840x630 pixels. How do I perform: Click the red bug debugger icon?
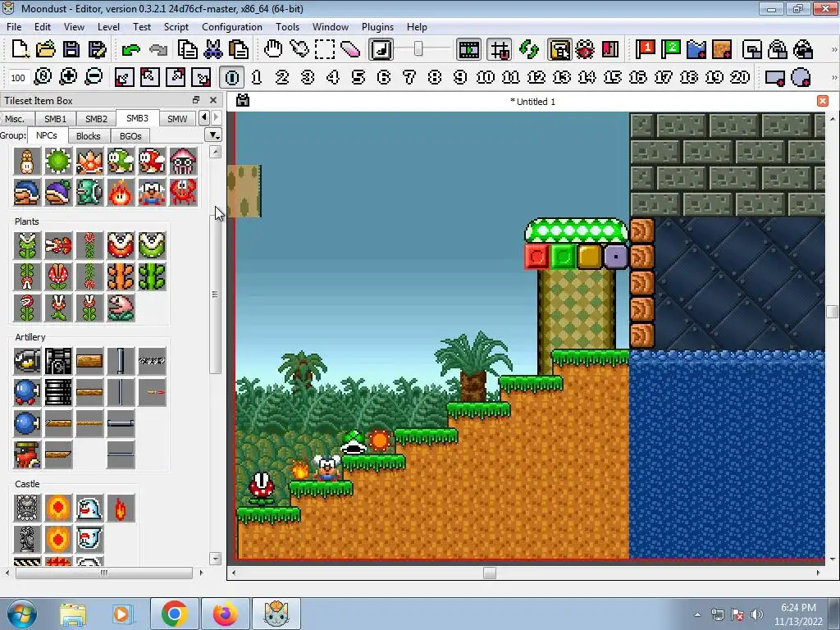(x=585, y=50)
